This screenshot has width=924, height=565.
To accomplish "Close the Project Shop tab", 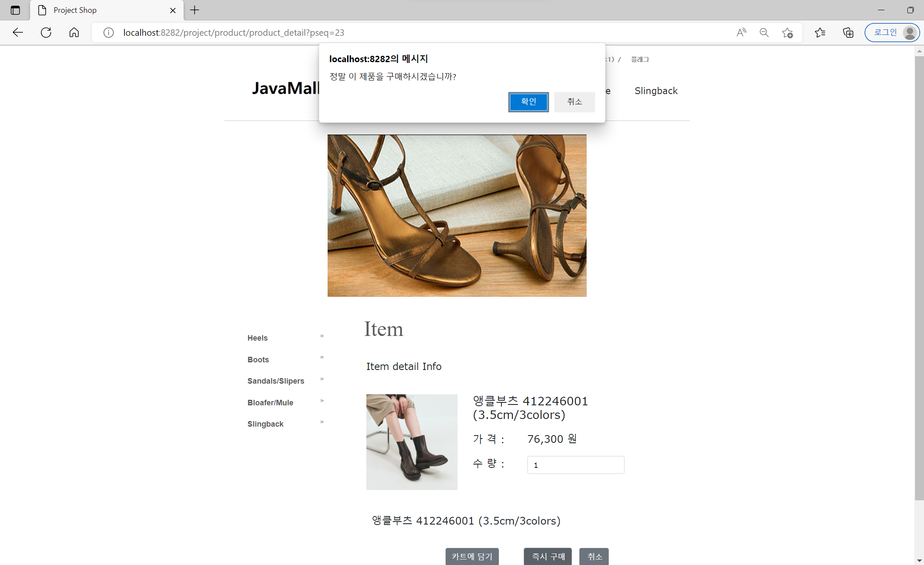I will click(173, 10).
